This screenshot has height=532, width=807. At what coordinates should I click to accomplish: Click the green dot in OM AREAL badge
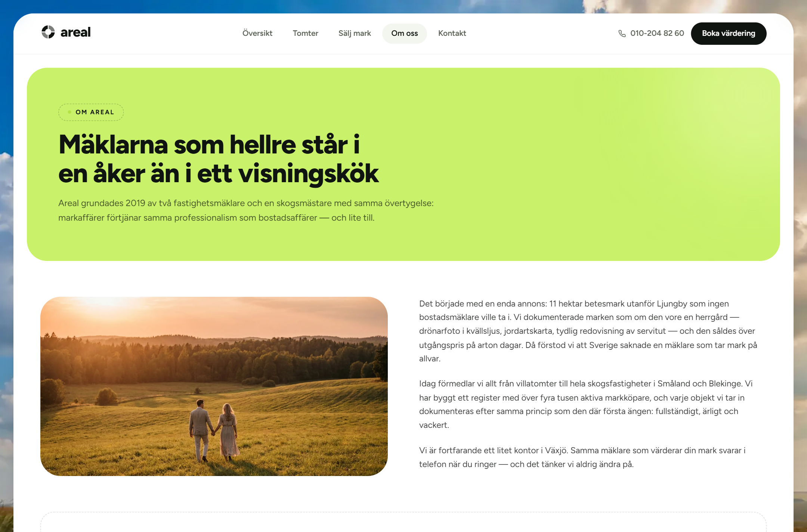point(69,112)
